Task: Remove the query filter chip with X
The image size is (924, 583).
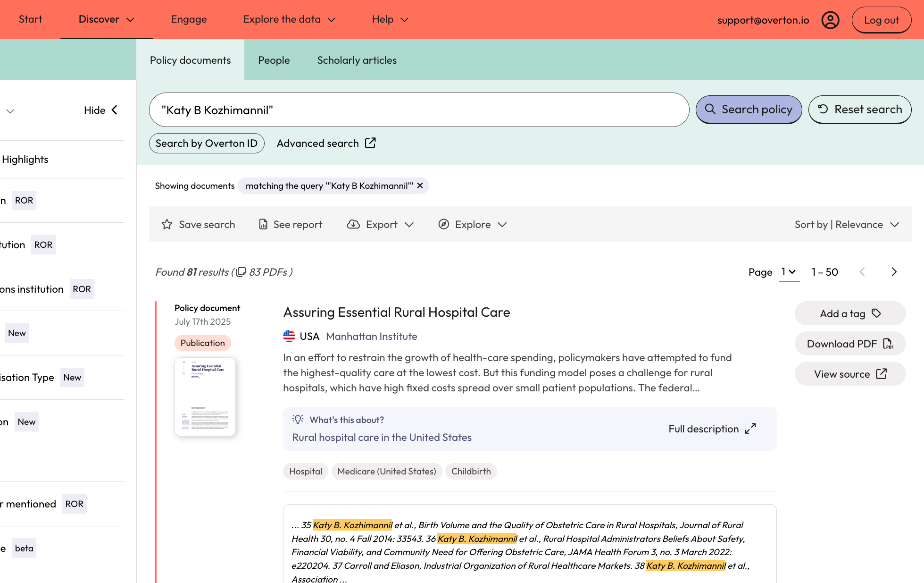Action: pos(420,186)
